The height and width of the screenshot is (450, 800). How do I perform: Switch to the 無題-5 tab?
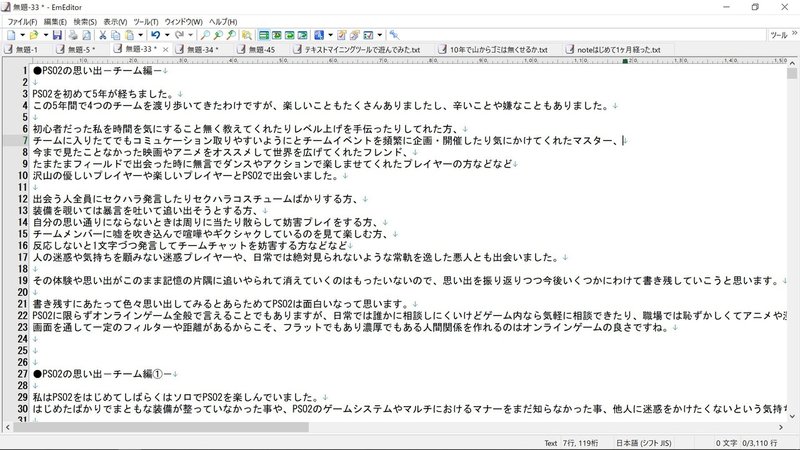[77, 49]
